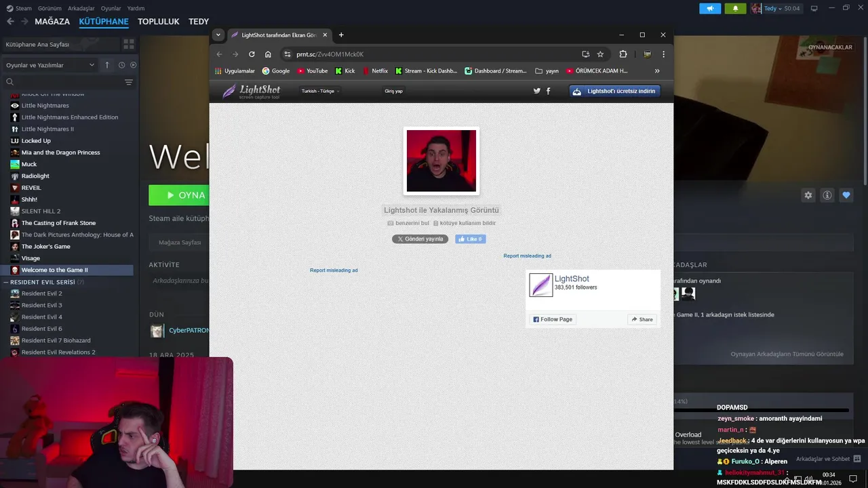Open Chrome three-dot menu
This screenshot has height=488, width=868.
point(663,54)
